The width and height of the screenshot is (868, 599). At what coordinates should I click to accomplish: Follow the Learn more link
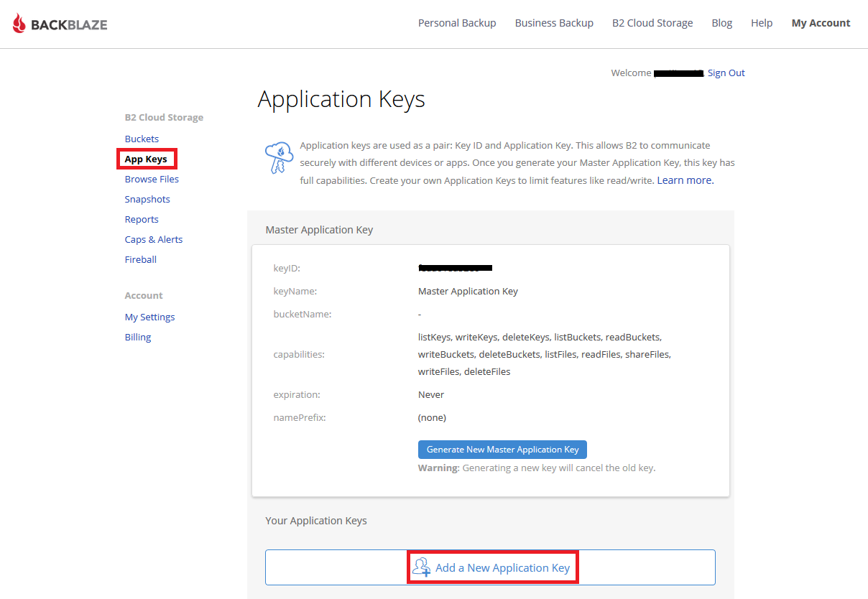point(685,180)
